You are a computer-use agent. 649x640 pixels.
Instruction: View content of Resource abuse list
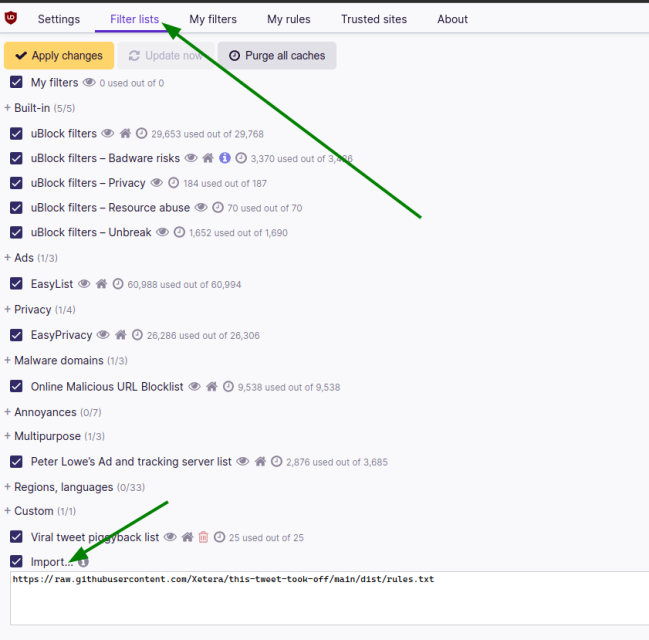click(201, 207)
